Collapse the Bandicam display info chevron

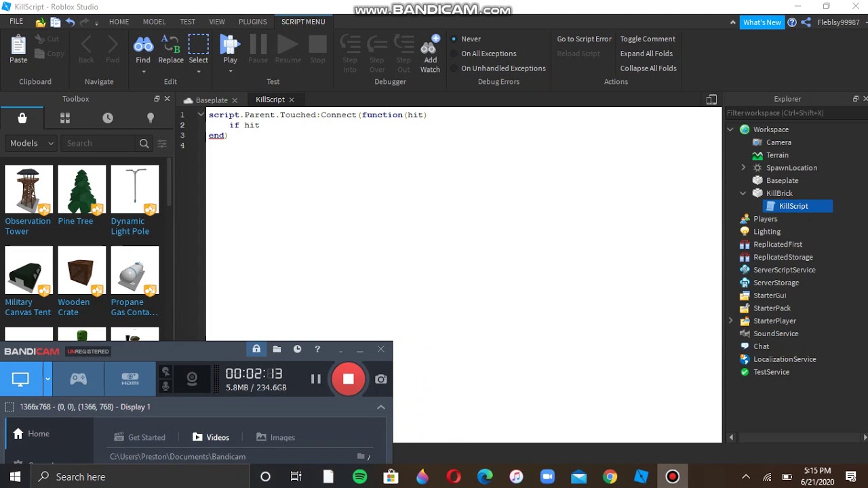pos(381,407)
